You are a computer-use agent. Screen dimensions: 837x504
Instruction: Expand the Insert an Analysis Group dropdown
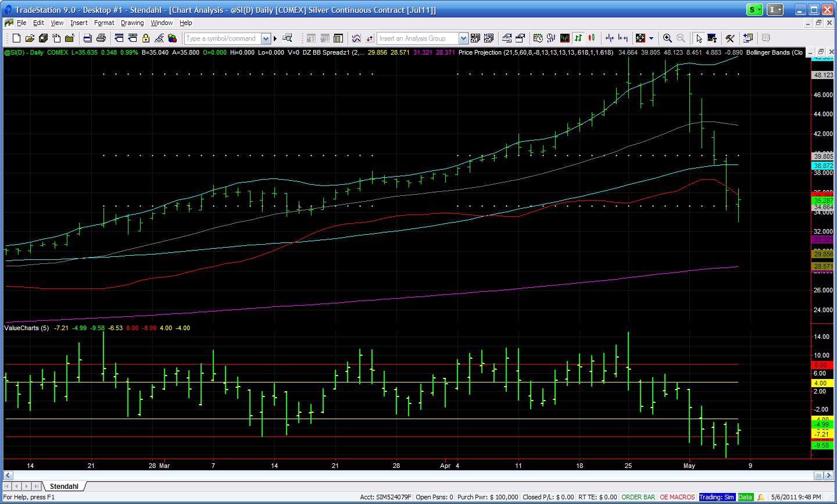point(463,38)
